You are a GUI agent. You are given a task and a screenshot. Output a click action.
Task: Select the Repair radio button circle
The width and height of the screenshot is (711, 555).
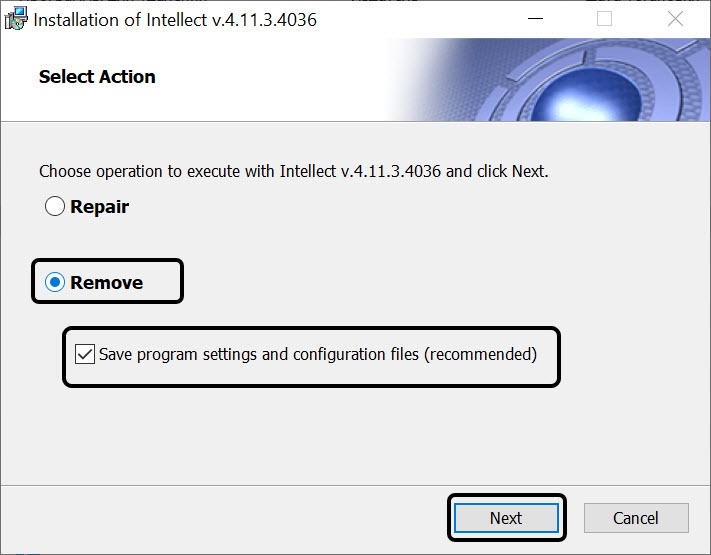coord(55,207)
